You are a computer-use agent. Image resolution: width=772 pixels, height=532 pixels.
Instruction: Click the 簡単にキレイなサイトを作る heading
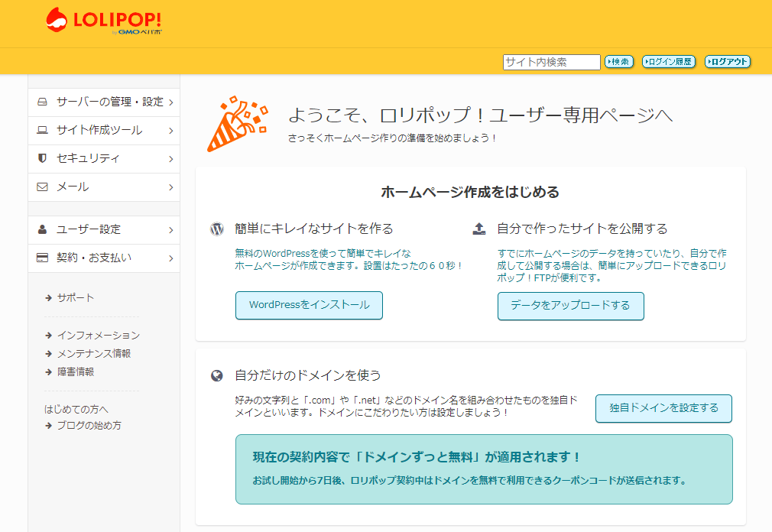[314, 229]
